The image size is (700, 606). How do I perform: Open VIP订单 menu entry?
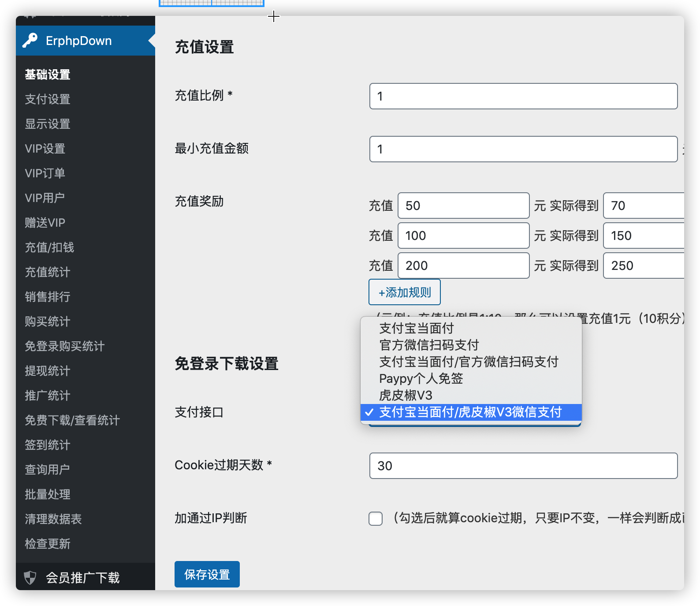tap(45, 173)
